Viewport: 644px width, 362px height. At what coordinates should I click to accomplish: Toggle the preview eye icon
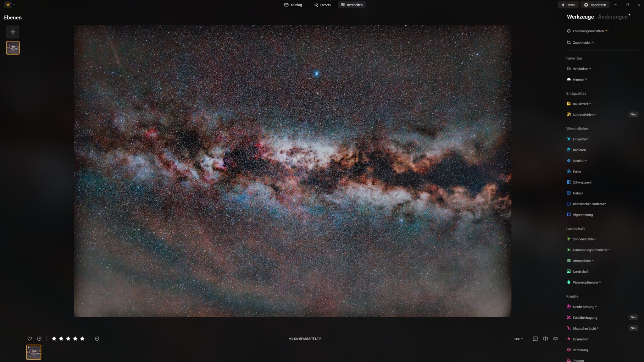point(555,339)
